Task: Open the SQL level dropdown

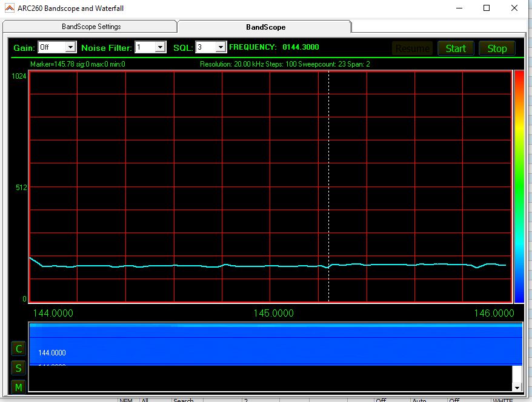Action: point(221,47)
